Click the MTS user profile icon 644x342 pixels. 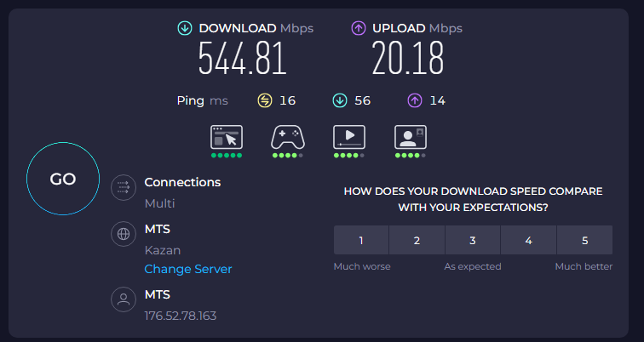click(x=124, y=300)
